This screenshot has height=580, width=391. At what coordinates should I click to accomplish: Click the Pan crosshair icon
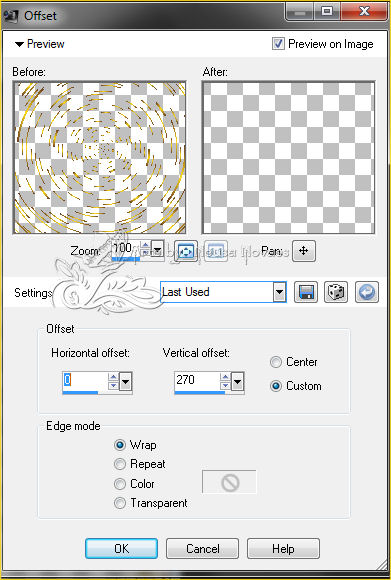tap(304, 251)
